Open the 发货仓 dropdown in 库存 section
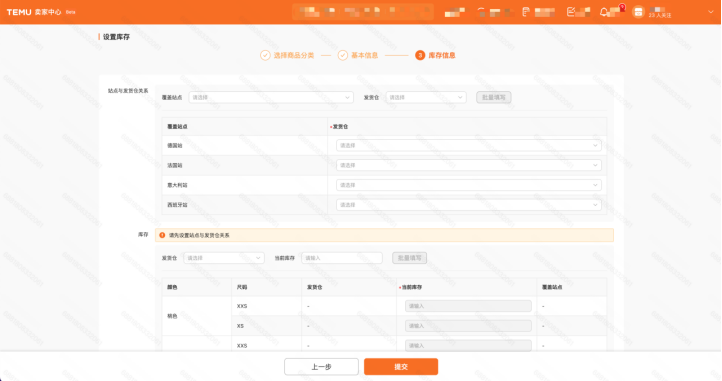The height and width of the screenshot is (381, 722). [224, 258]
